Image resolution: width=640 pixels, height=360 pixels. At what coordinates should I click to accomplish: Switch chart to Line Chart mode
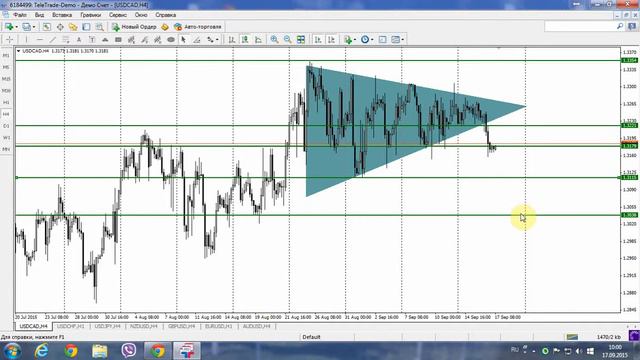pyautogui.click(x=258, y=40)
